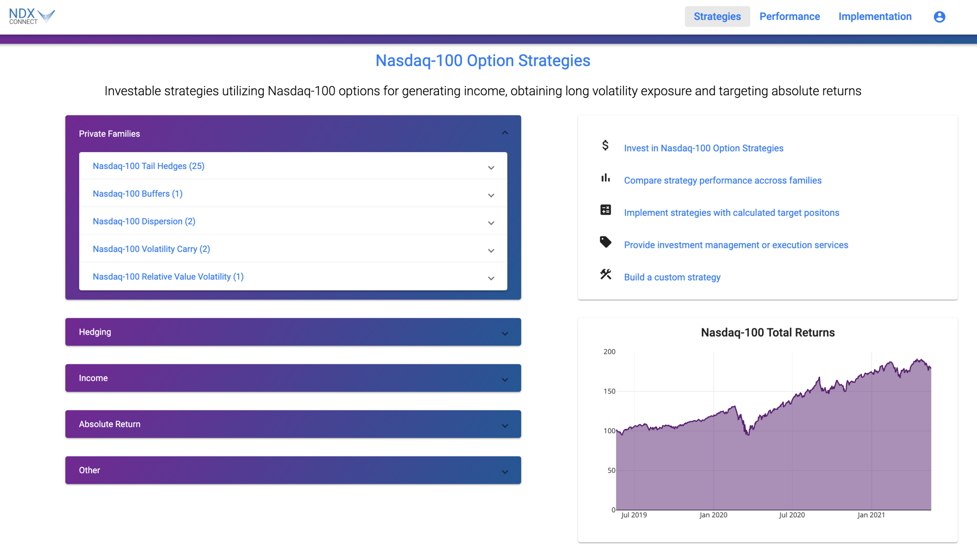Click the NDX Connect logo

pos(32,16)
